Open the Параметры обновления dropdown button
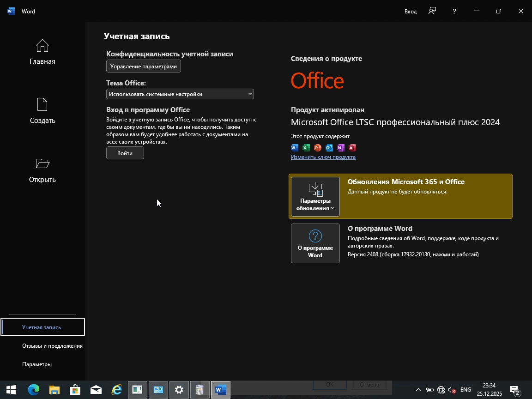 point(315,197)
